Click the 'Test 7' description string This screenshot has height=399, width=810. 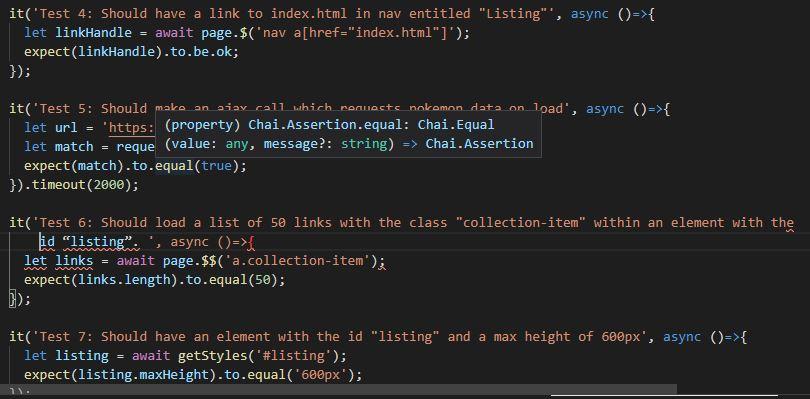339,337
